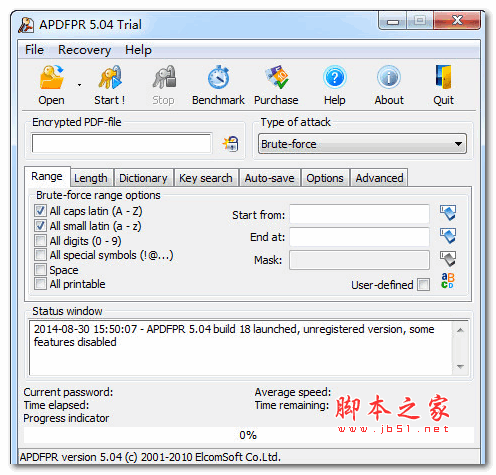The image size is (496, 475).
Task: Click the End at input field
Action: [359, 237]
